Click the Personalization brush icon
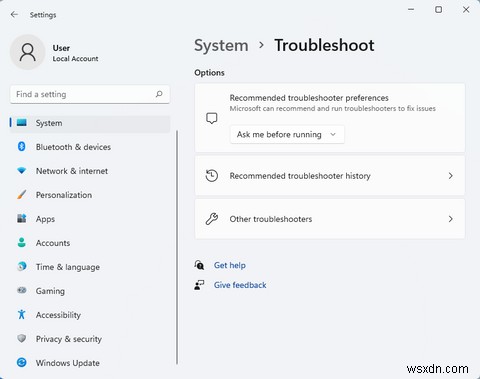Image resolution: width=480 pixels, height=379 pixels. pyautogui.click(x=22, y=195)
